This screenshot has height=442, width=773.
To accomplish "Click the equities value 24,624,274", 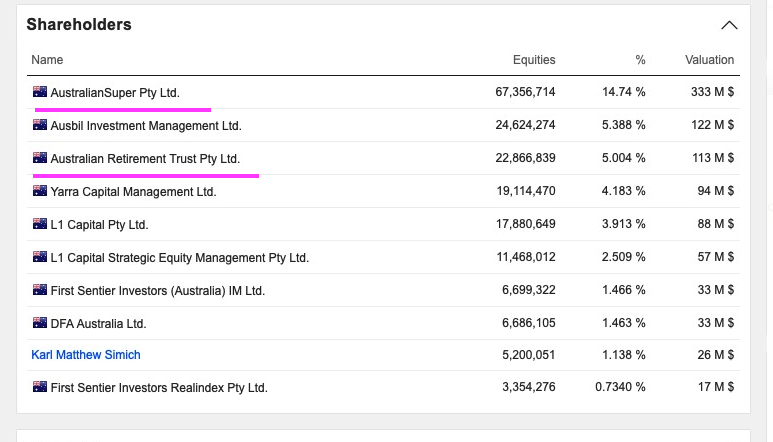I will (x=525, y=125).
